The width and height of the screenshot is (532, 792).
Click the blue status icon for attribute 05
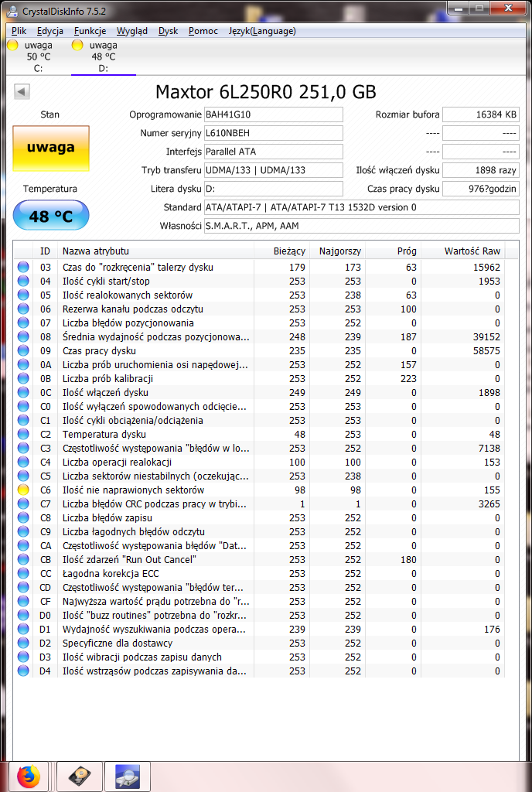(23, 295)
